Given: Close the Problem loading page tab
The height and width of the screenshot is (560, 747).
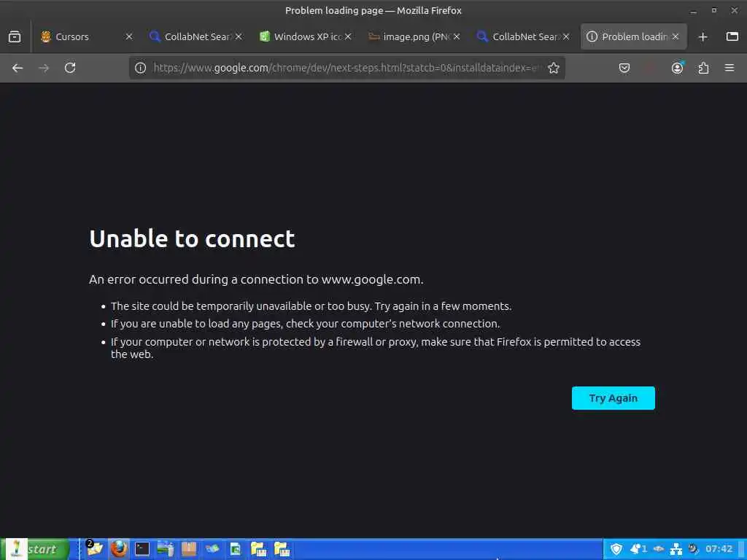Looking at the screenshot, I should pos(675,36).
